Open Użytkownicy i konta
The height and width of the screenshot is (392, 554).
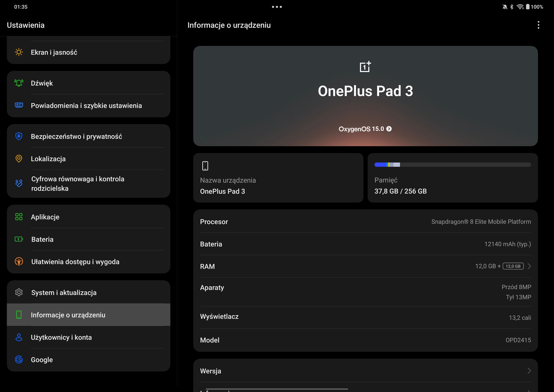(89, 337)
